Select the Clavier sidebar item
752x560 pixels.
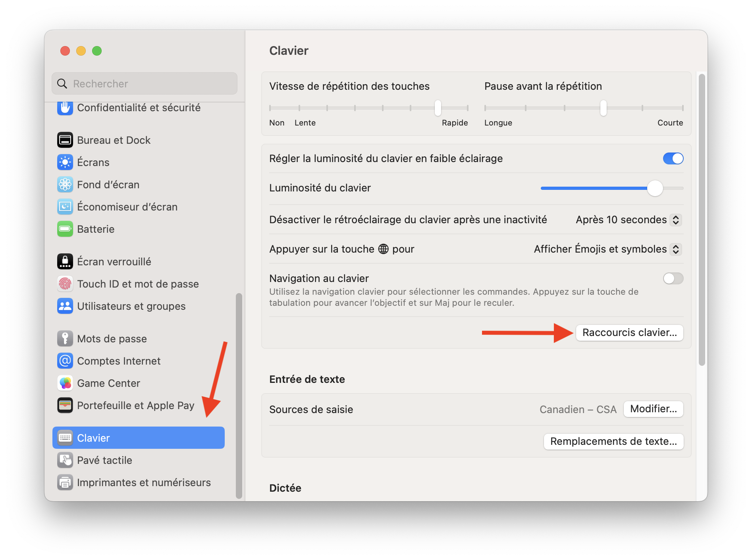click(139, 438)
